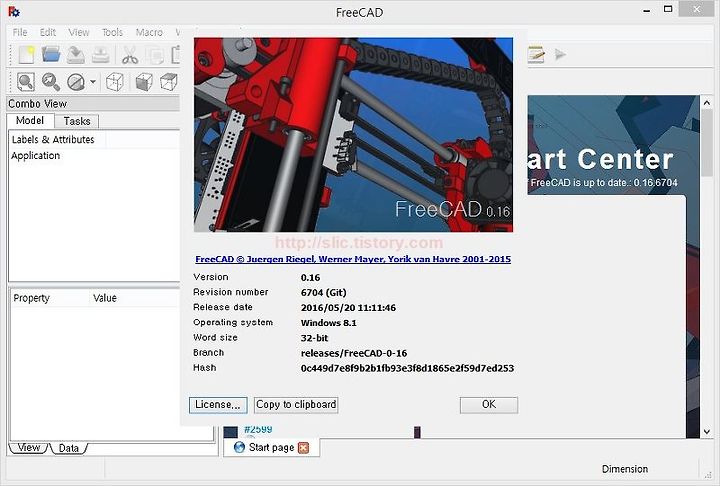This screenshot has height=486, width=720.
Task: Click the FreeCAD 0.16 splash image
Action: click(353, 135)
